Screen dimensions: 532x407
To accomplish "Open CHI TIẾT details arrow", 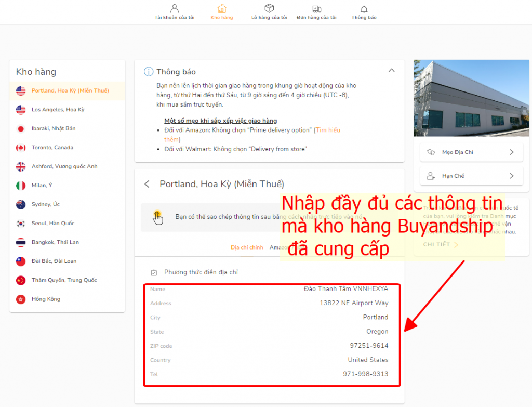I will pos(456,245).
